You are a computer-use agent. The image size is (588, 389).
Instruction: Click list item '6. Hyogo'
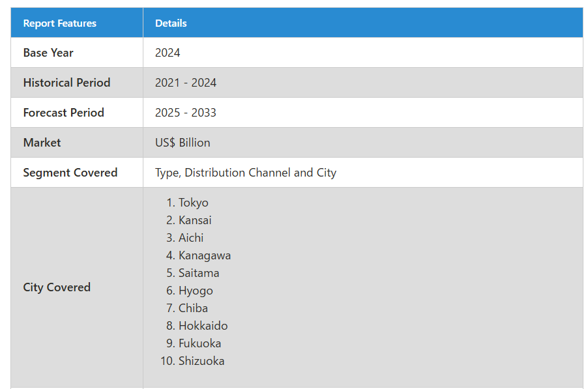pyautogui.click(x=190, y=291)
